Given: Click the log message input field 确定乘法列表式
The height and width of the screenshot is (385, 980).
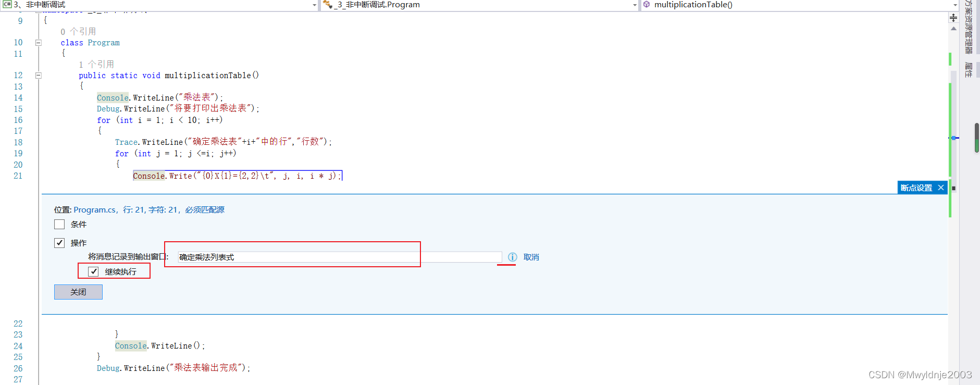Looking at the screenshot, I should click(340, 257).
